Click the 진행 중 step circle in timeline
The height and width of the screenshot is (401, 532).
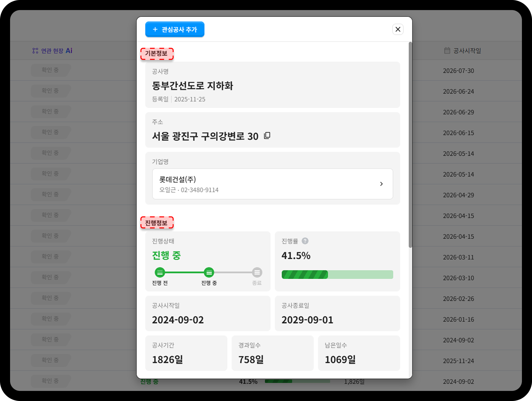click(209, 272)
